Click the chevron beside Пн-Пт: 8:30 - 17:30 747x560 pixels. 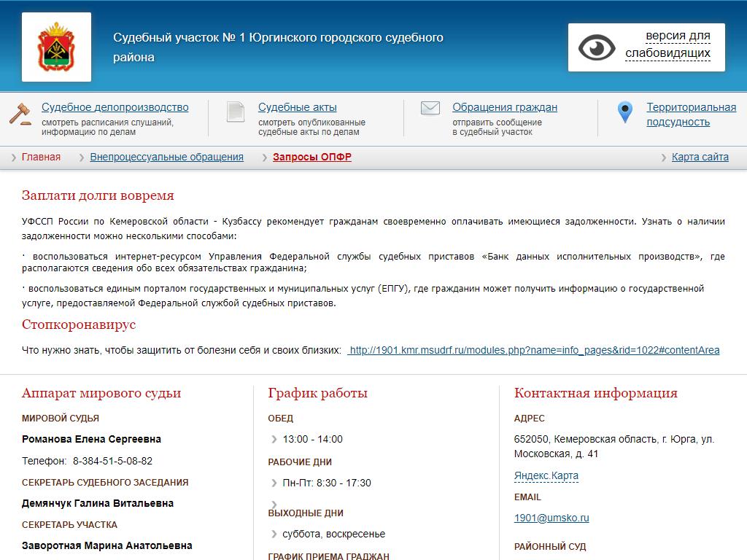(274, 483)
